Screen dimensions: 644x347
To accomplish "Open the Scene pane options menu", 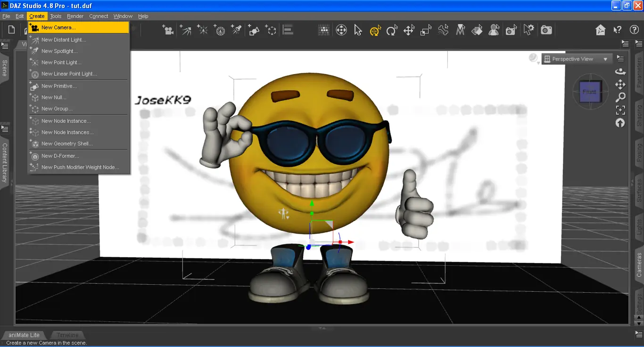I will (x=5, y=46).
